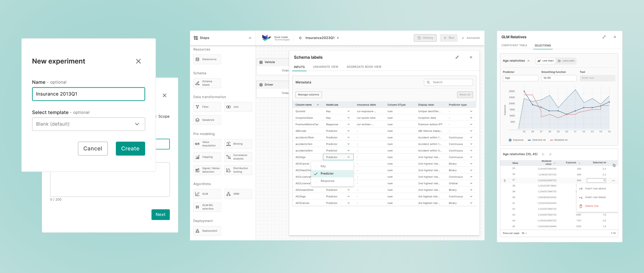Collapse the Steps panel
Viewport: 644px width, 273px height.
(x=250, y=38)
